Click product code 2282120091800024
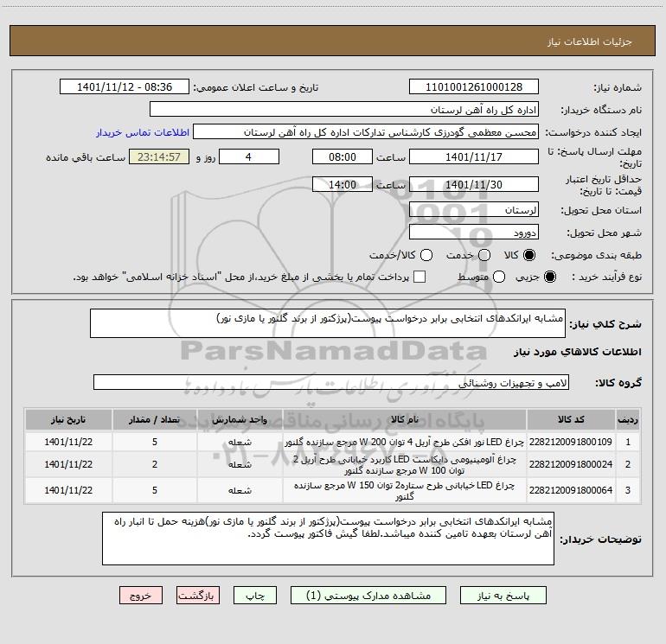666x644 pixels. click(571, 464)
